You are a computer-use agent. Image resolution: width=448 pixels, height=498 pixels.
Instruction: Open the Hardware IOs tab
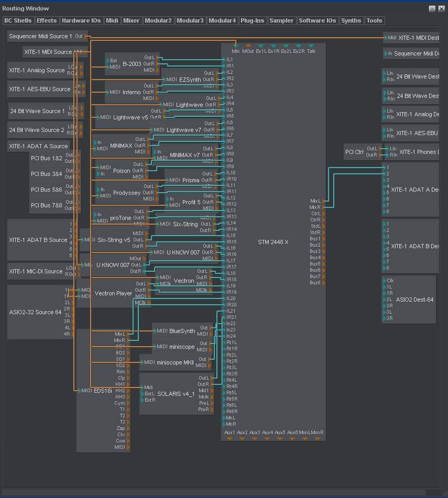[x=81, y=20]
